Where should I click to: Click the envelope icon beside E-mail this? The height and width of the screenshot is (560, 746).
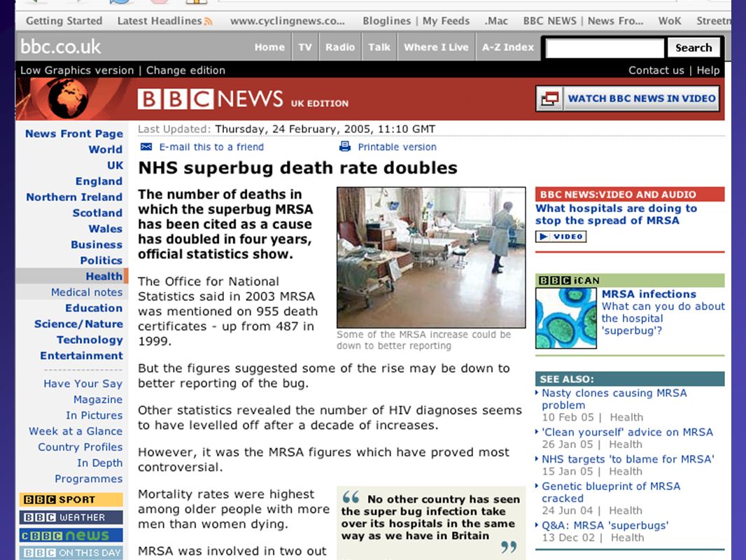click(x=146, y=146)
